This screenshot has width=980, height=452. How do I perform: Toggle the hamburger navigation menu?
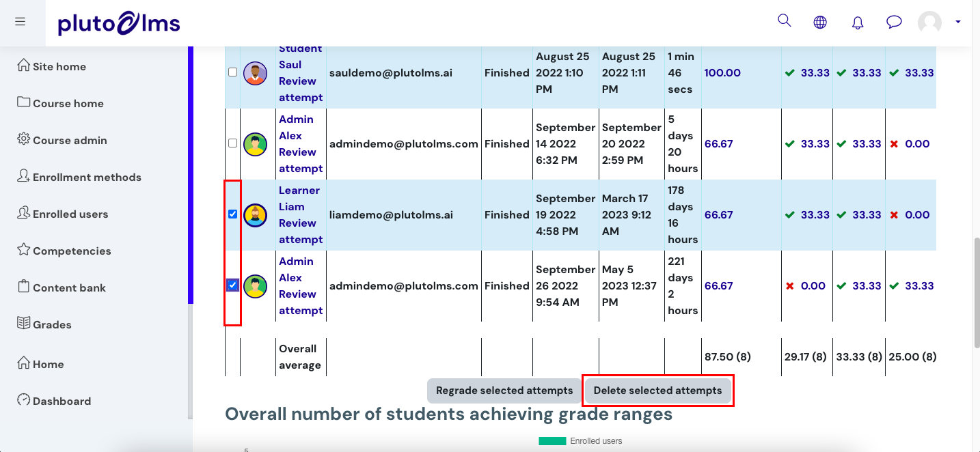point(20,22)
